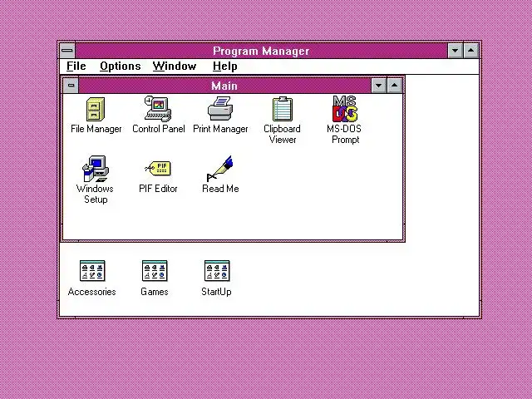Click the Games label text

[155, 292]
